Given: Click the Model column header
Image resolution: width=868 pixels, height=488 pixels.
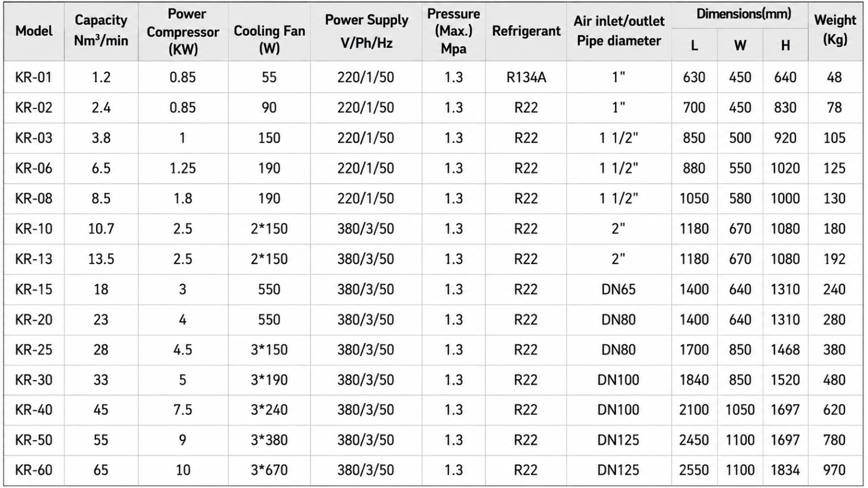Looking at the screenshot, I should (34, 31).
